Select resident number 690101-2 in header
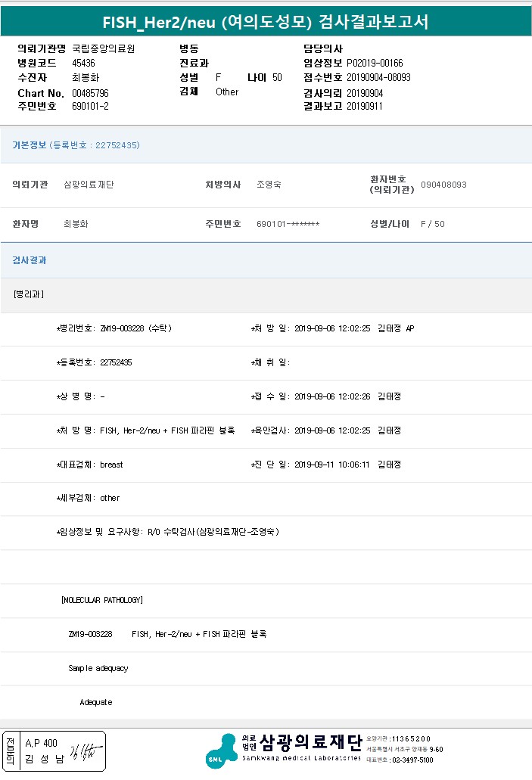 coord(90,106)
